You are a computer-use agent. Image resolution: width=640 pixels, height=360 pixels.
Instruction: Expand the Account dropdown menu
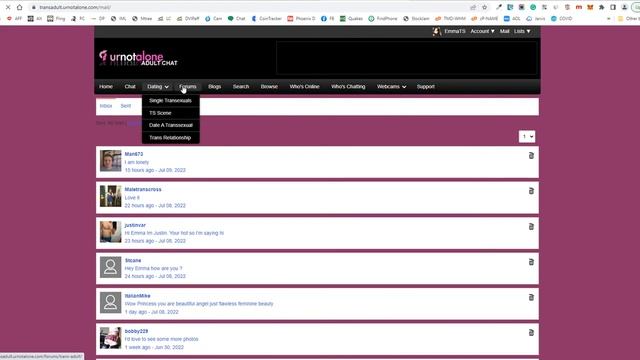[482, 31]
